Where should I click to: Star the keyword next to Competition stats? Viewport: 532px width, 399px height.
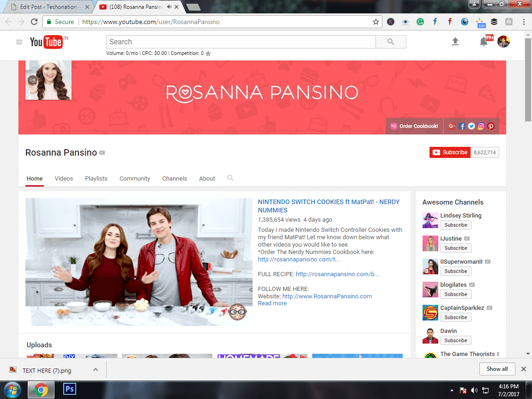tap(208, 53)
